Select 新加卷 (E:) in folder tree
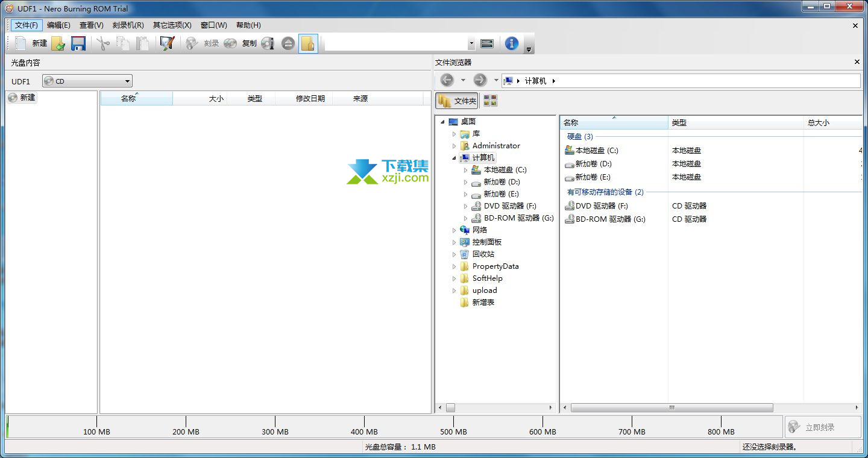 tap(501, 194)
